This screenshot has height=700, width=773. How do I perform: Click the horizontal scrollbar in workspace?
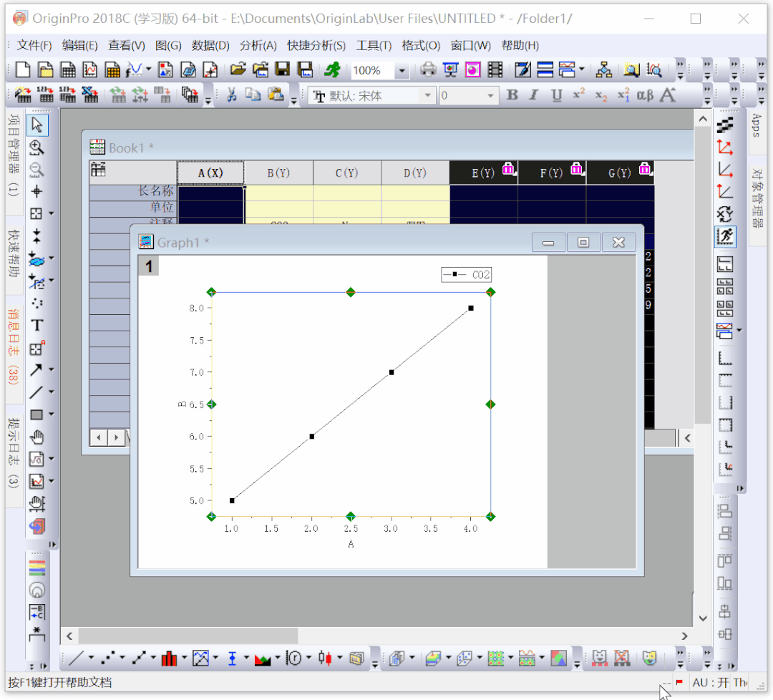point(188,636)
